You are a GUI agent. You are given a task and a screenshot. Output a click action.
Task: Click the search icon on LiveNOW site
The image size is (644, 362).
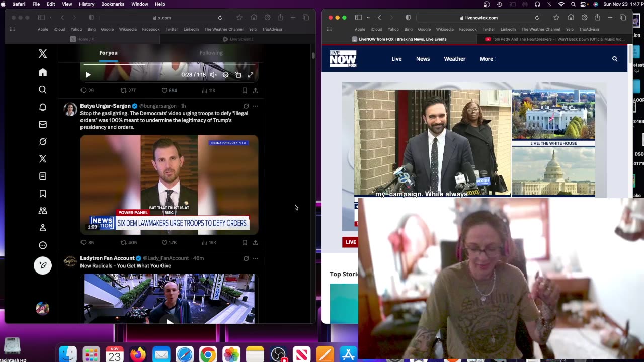point(615,59)
